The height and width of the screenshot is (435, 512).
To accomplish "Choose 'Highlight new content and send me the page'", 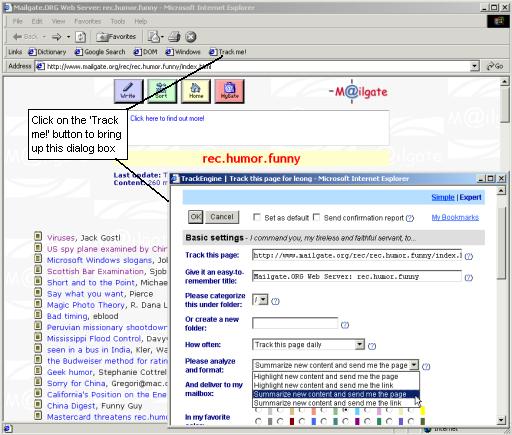I will [336, 376].
